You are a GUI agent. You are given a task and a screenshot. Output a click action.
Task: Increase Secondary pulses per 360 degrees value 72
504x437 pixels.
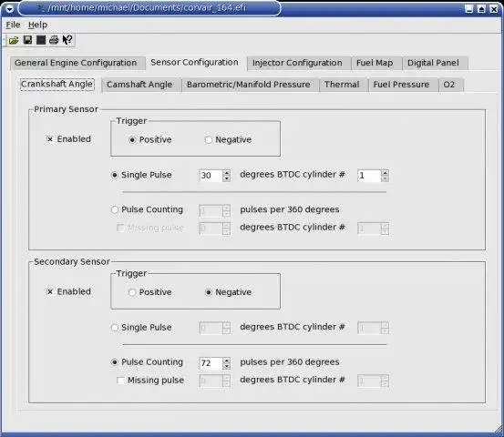click(x=227, y=360)
